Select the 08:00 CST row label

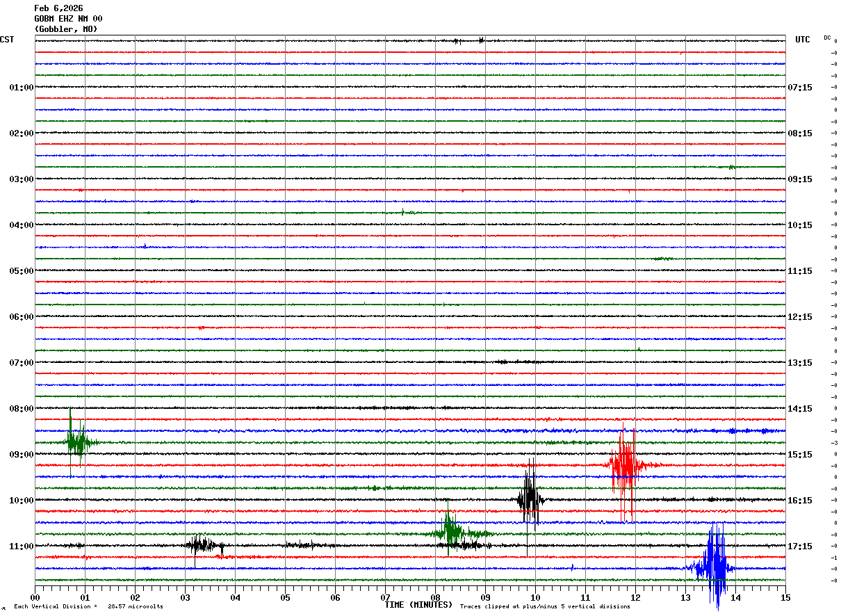click(22, 409)
